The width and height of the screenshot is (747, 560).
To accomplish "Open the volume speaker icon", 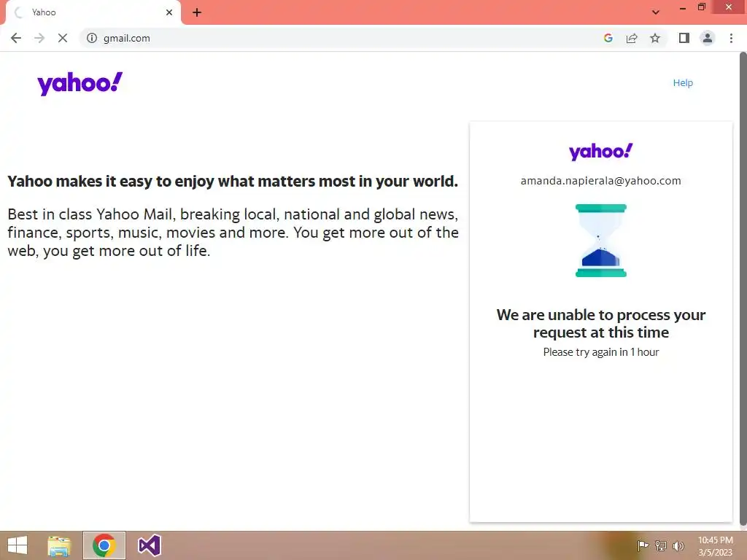I will [x=678, y=545].
